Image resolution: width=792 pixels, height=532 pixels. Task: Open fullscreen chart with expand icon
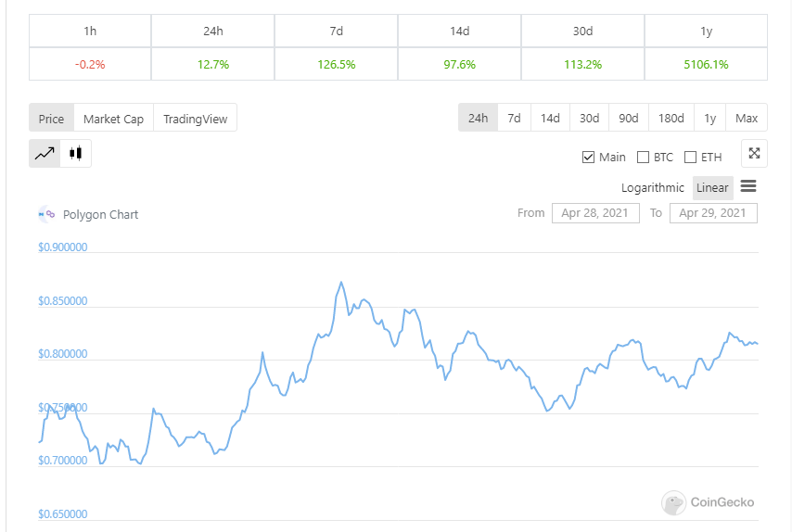point(754,154)
